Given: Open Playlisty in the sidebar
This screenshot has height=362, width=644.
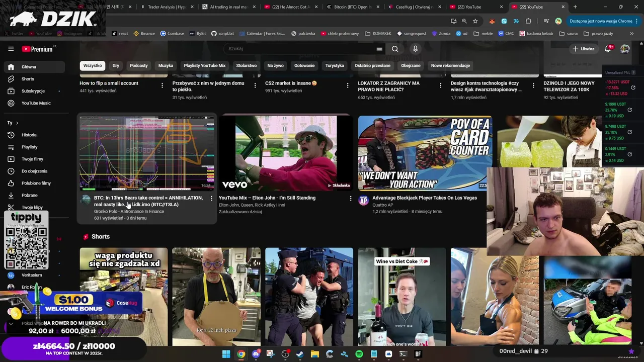Looking at the screenshot, I should click(x=34, y=147).
